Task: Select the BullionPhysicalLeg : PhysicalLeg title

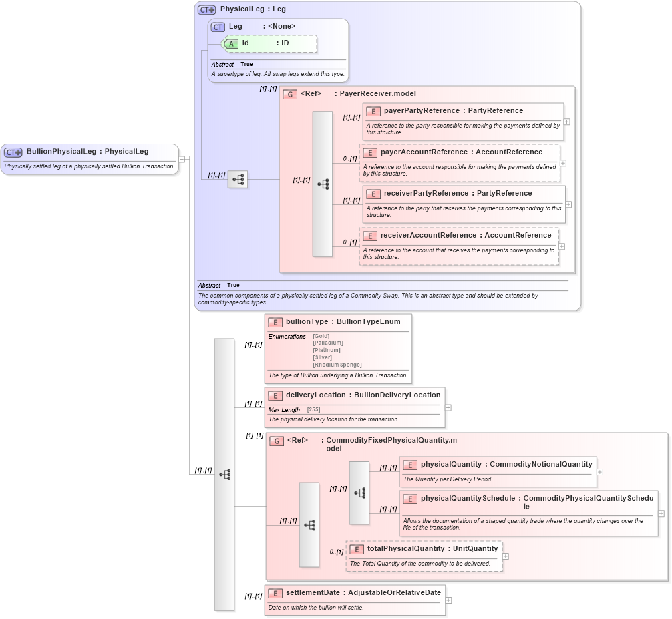Action: tap(88, 151)
